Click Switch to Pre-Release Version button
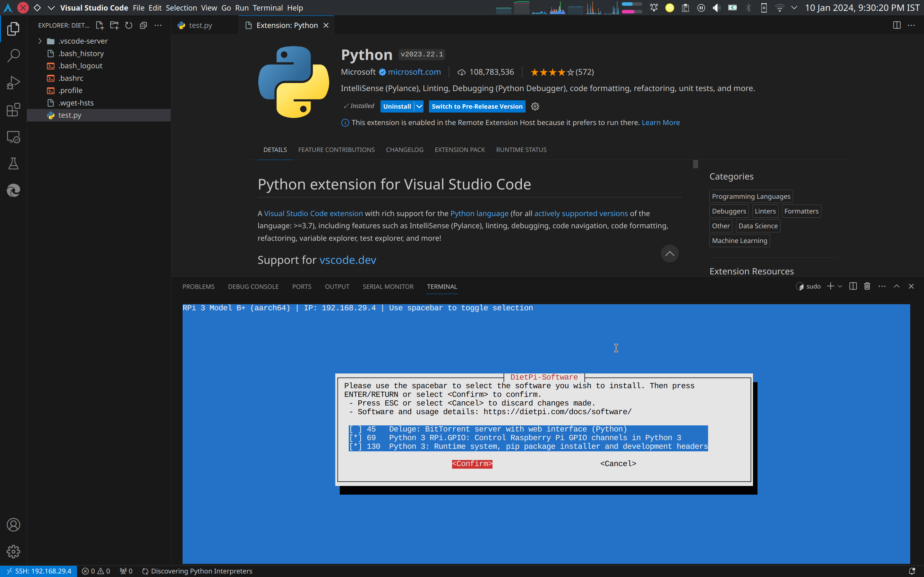 point(477,106)
